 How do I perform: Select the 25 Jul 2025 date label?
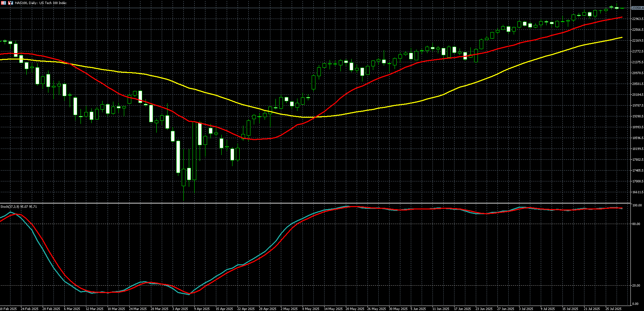click(613, 309)
